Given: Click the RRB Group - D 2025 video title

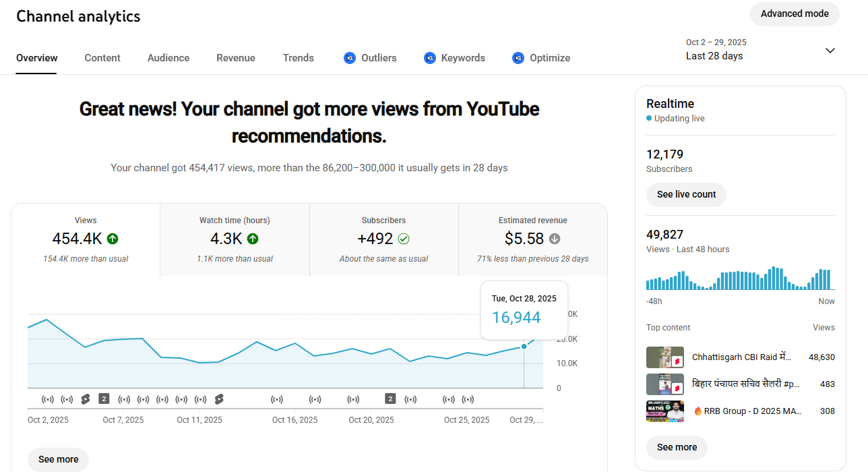Looking at the screenshot, I should (747, 411).
